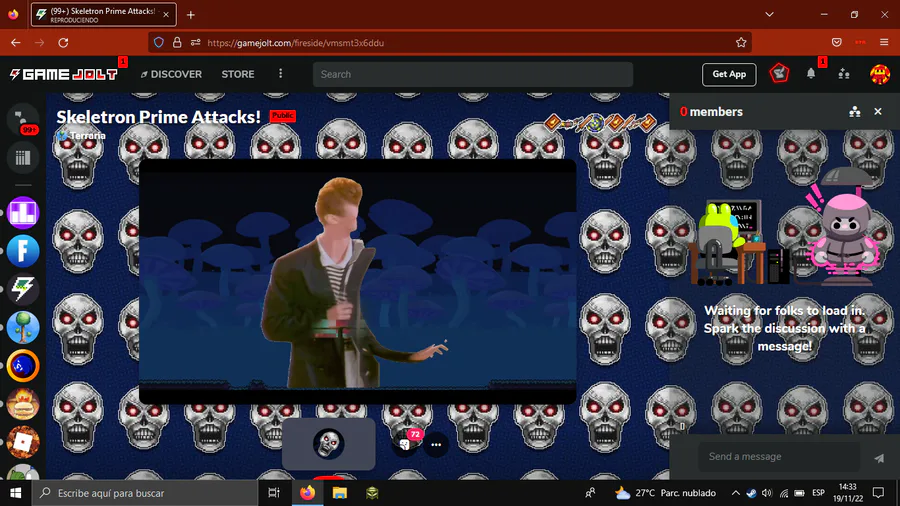Click the site lock icon
900x506 pixels.
pos(177,42)
